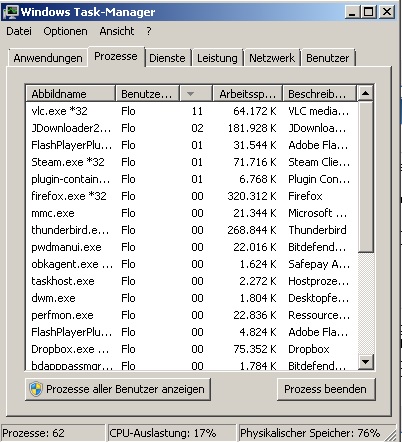Screen dimensions: 402x442
Task: Select the JDownloader2 process row
Action: [191, 128]
